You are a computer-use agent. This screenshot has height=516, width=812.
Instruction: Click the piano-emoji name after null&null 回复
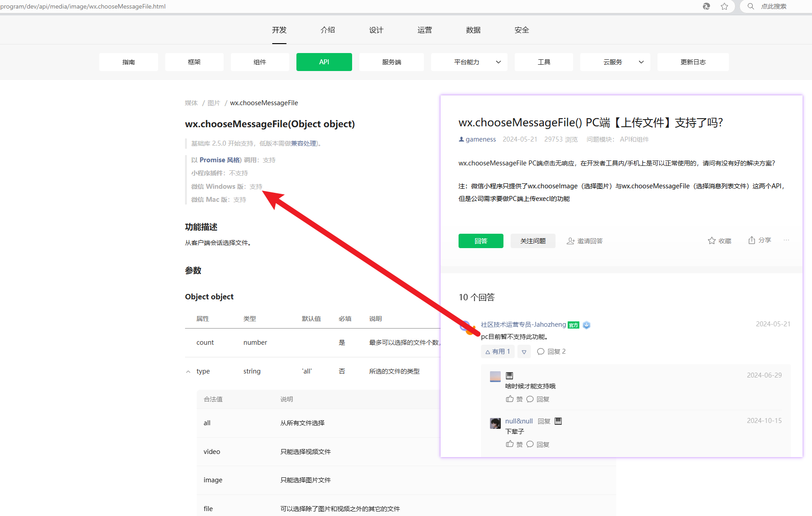point(558,421)
